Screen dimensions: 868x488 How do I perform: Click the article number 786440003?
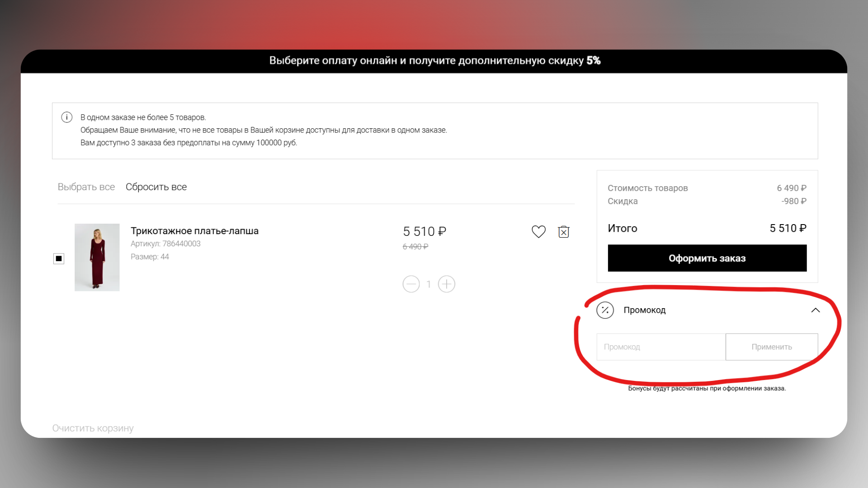(x=181, y=244)
